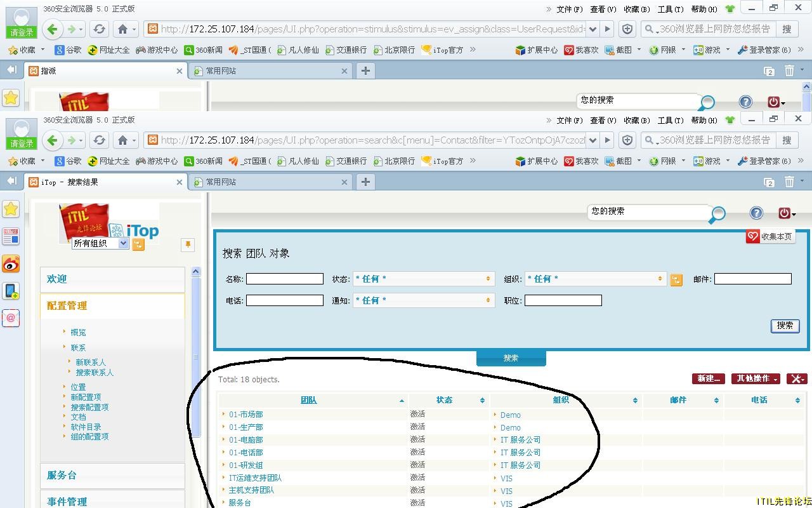Open the IT运维支持团队 team link
The width and height of the screenshot is (812, 508).
point(255,478)
